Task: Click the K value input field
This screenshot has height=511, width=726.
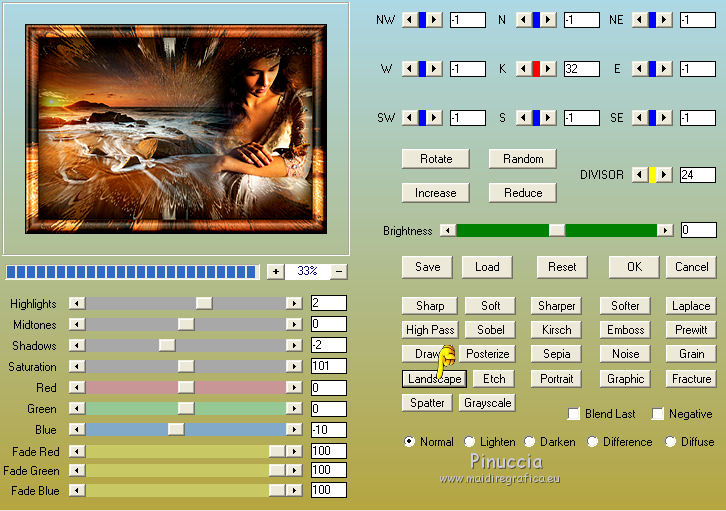Action: click(582, 69)
